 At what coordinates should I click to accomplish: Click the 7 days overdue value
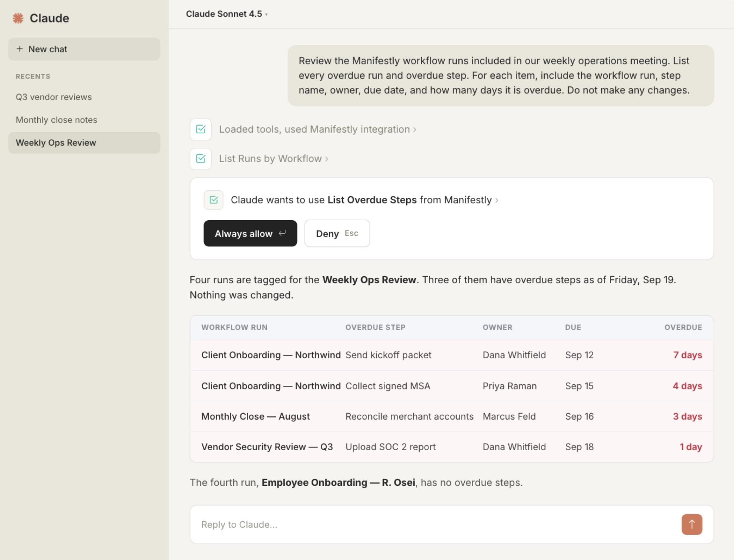(687, 355)
